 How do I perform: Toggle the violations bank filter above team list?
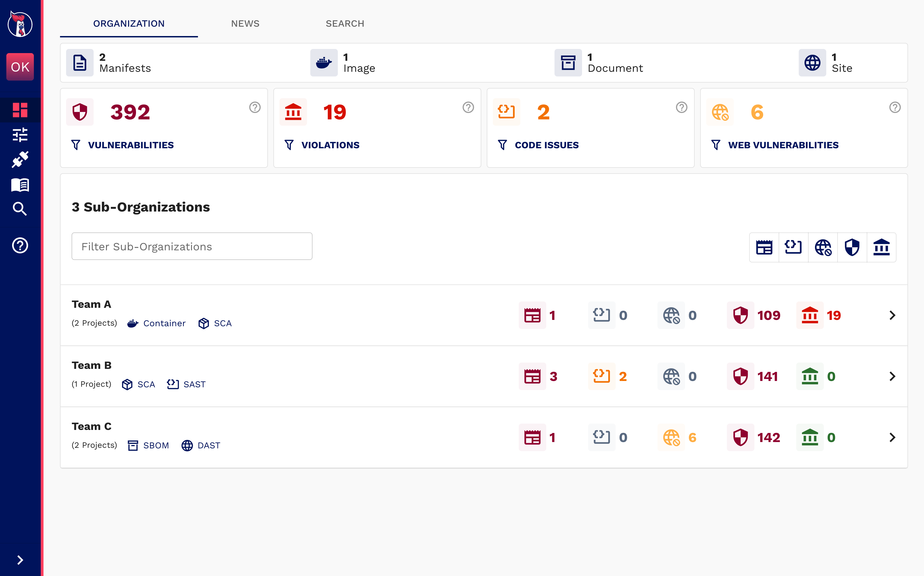pos(882,247)
